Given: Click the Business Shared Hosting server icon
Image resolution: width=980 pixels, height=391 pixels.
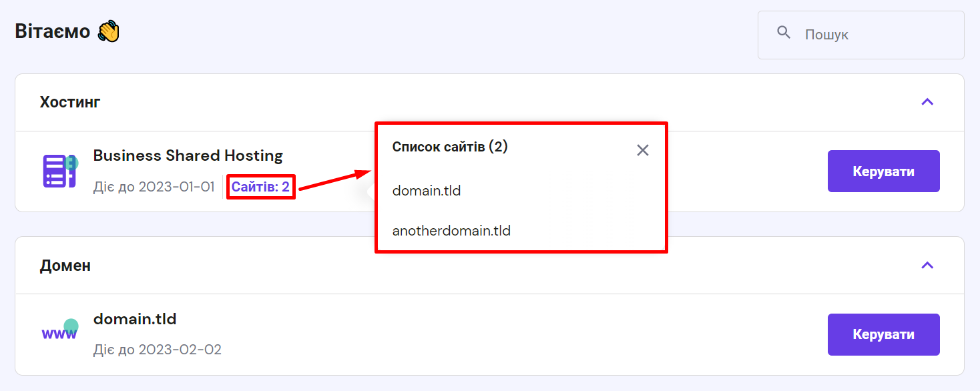Looking at the screenshot, I should pyautogui.click(x=59, y=170).
